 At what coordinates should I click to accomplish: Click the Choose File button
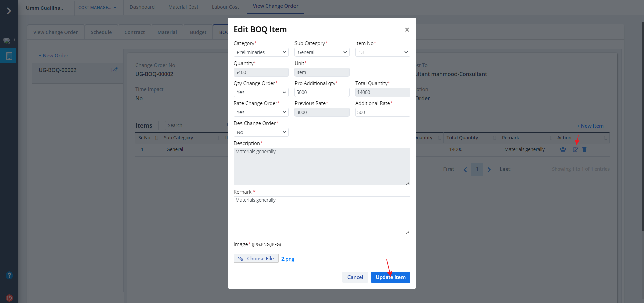click(256, 259)
